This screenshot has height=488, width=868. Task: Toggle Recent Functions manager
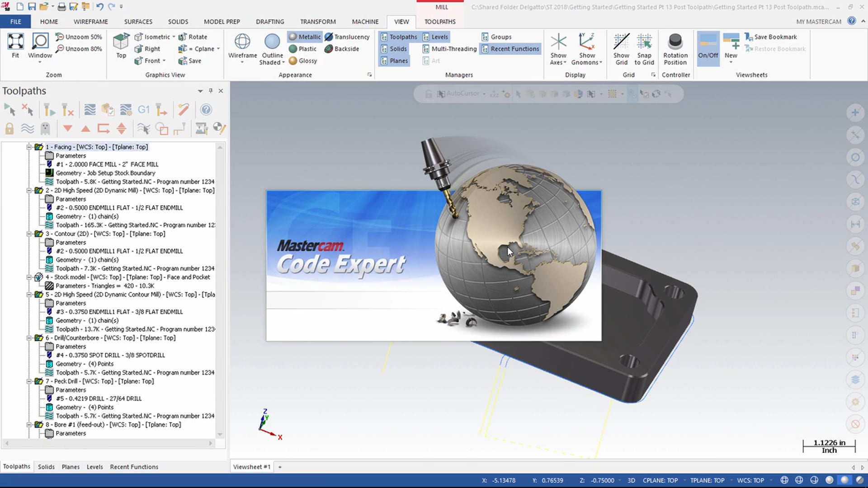(510, 49)
